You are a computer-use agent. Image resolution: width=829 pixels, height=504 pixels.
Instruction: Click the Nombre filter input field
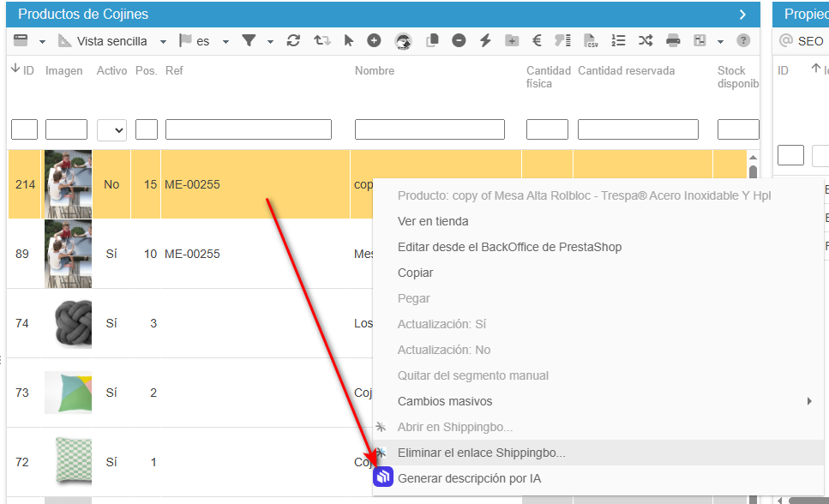coord(430,129)
